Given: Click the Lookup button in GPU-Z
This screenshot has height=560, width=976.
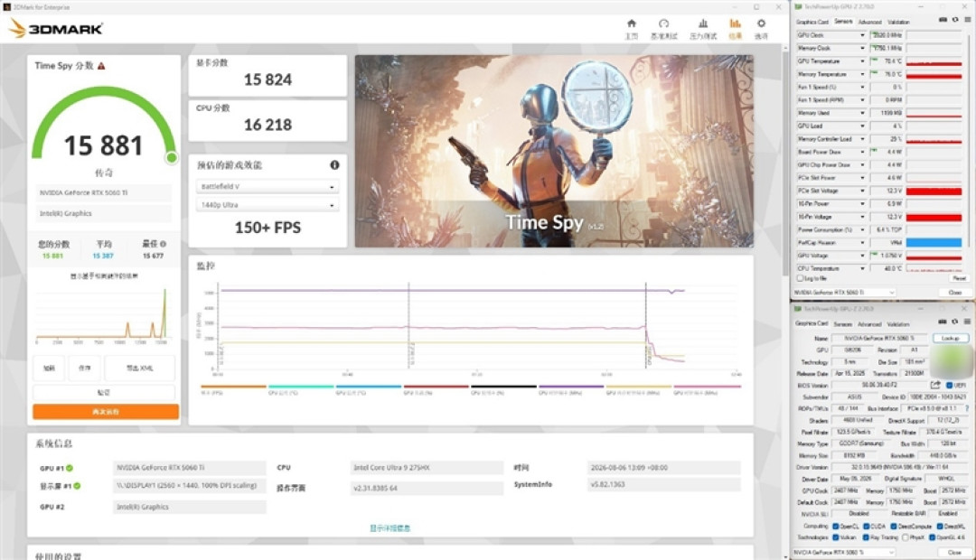Looking at the screenshot, I should click(x=951, y=338).
